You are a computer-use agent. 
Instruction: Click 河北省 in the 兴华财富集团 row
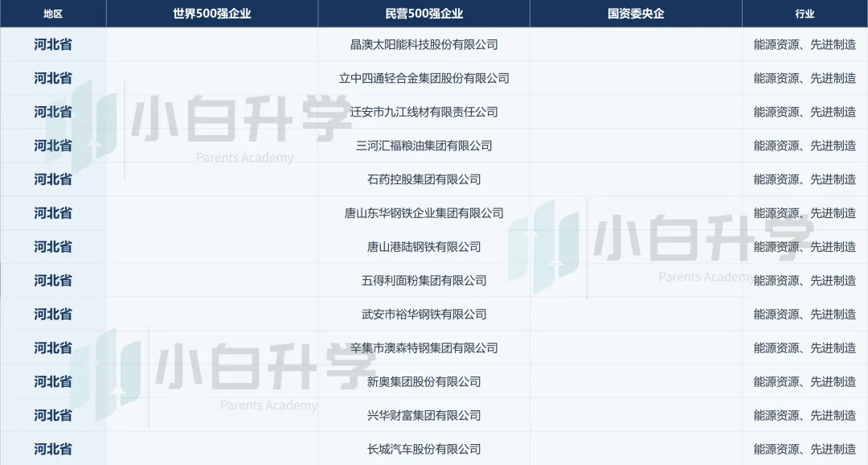click(x=53, y=416)
